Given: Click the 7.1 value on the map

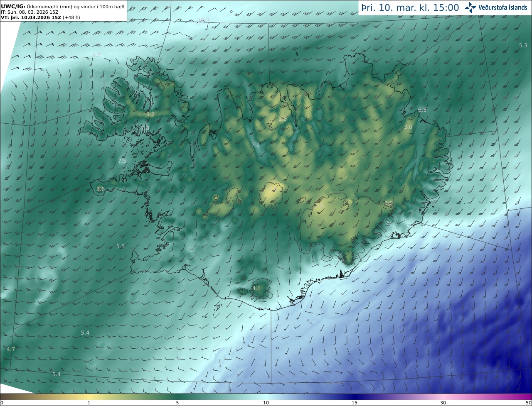Looking at the screenshot, I should tap(256, 144).
